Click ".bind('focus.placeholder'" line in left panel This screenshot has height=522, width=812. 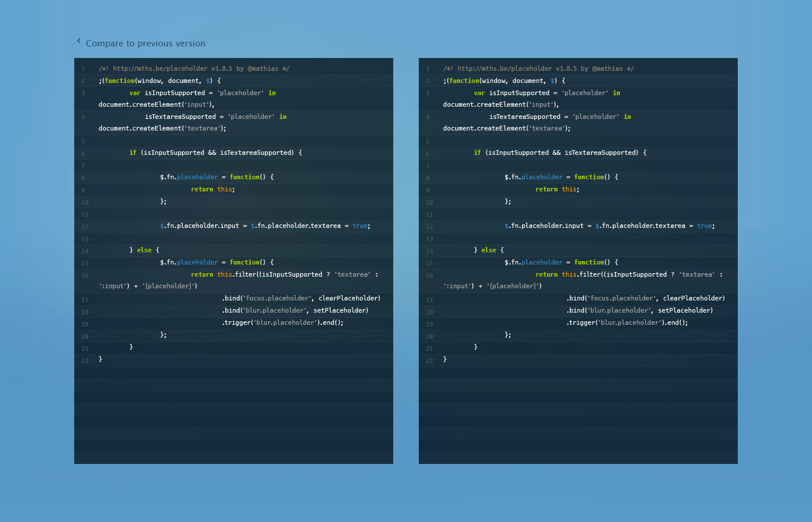301,298
